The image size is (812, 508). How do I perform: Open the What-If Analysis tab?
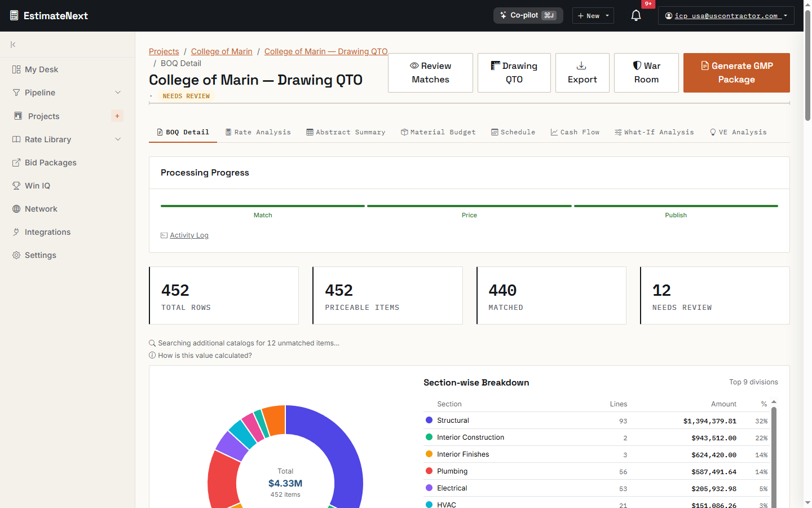pyautogui.click(x=654, y=132)
